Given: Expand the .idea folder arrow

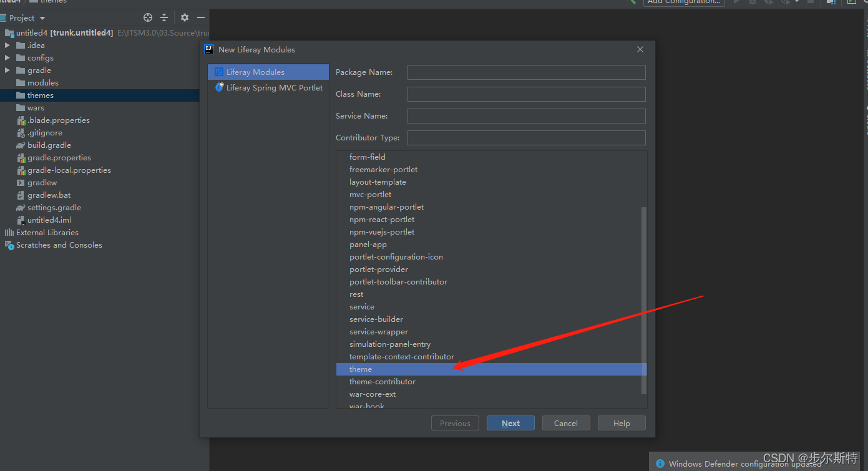Looking at the screenshot, I should pos(7,46).
